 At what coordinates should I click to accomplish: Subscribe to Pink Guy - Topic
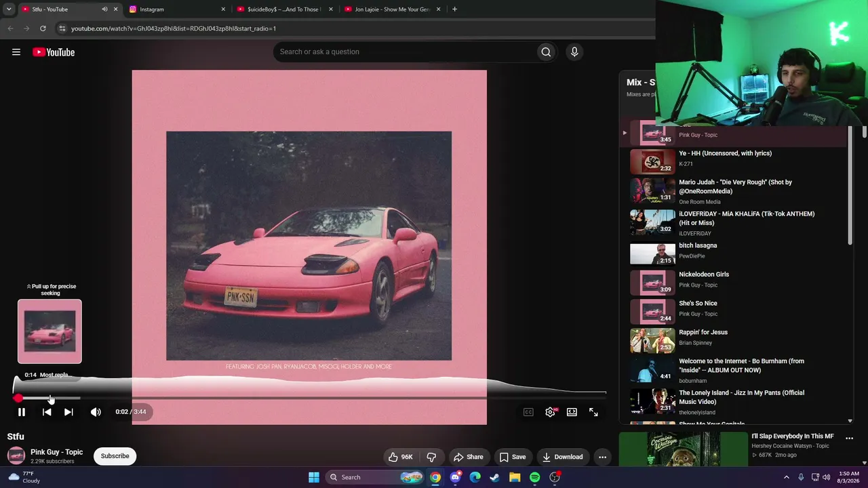pos(115,456)
